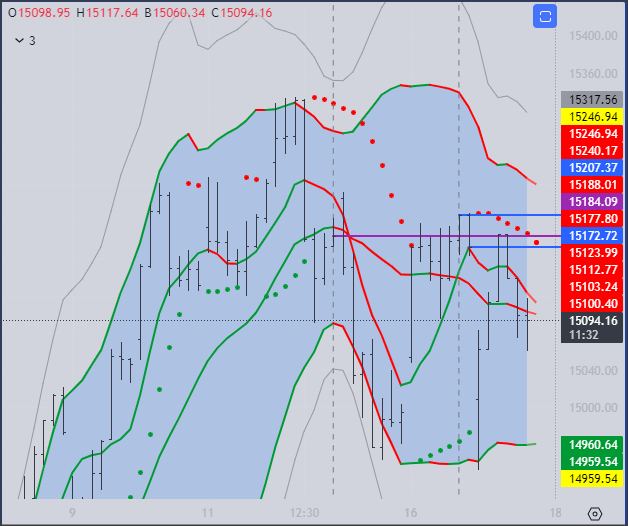Click the 15317.56 gray price label
Image resolution: width=628 pixels, height=526 pixels.
point(592,99)
